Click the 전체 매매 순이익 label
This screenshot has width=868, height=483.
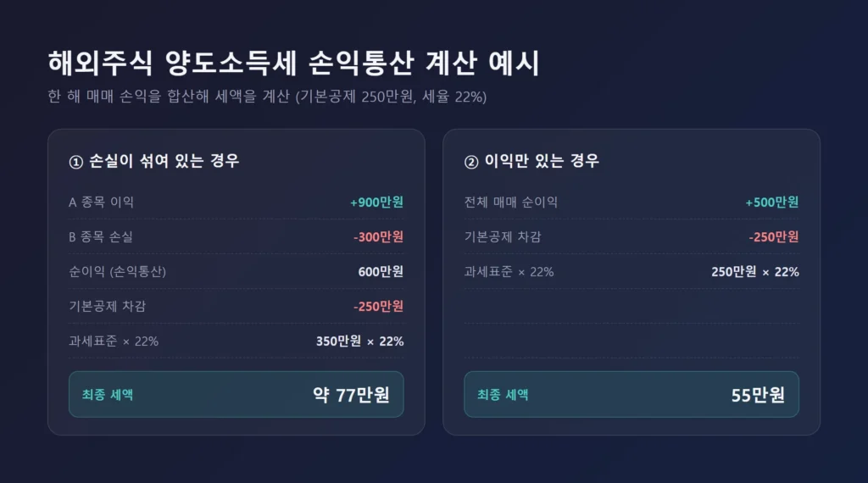click(x=511, y=202)
